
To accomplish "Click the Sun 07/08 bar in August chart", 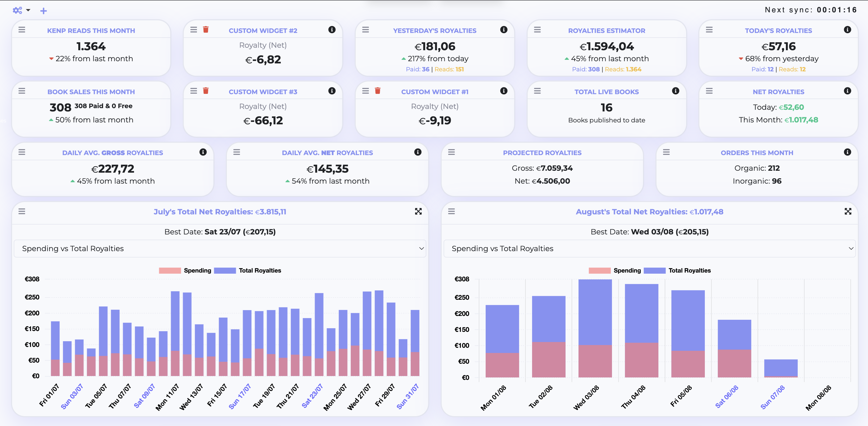I will (781, 368).
